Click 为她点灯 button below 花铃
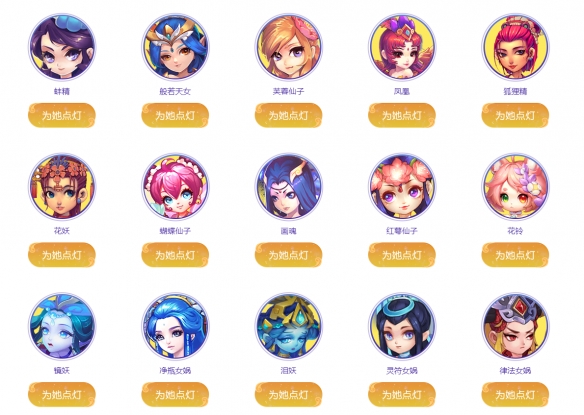 [x=515, y=255]
